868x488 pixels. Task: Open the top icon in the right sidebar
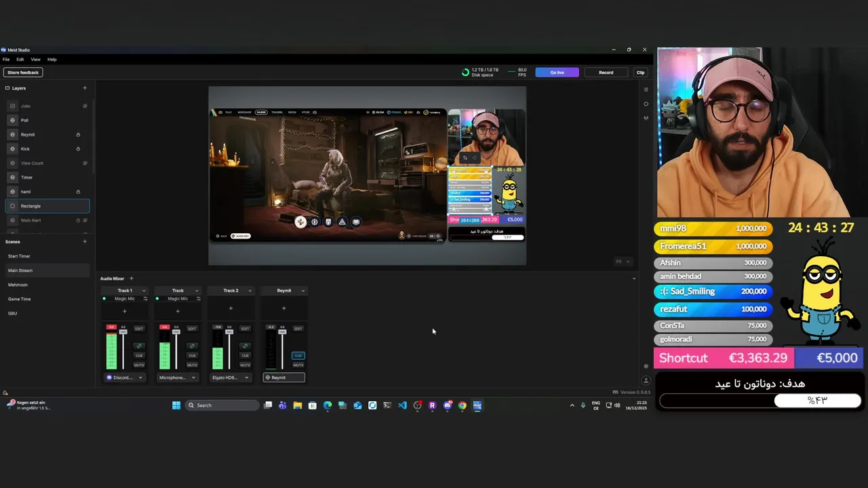tap(646, 89)
